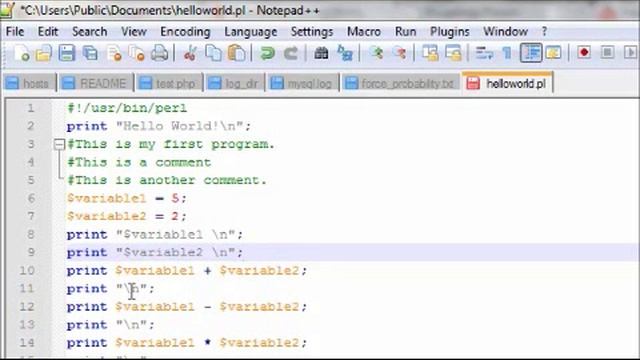
Task: Click the comment "#This is another comment."
Action: [x=167, y=180]
